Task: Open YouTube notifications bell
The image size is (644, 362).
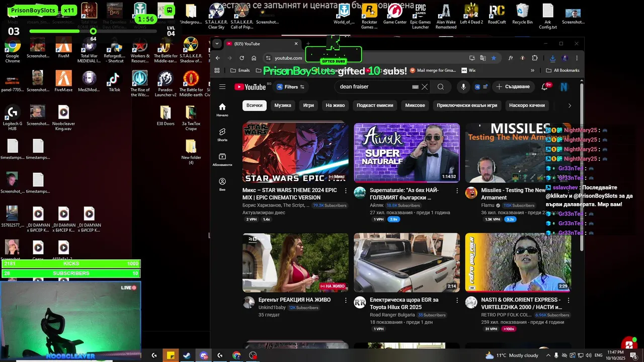Action: pyautogui.click(x=544, y=87)
